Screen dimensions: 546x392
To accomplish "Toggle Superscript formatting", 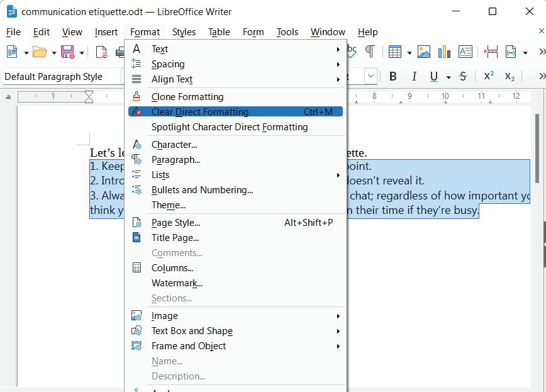I will point(489,76).
